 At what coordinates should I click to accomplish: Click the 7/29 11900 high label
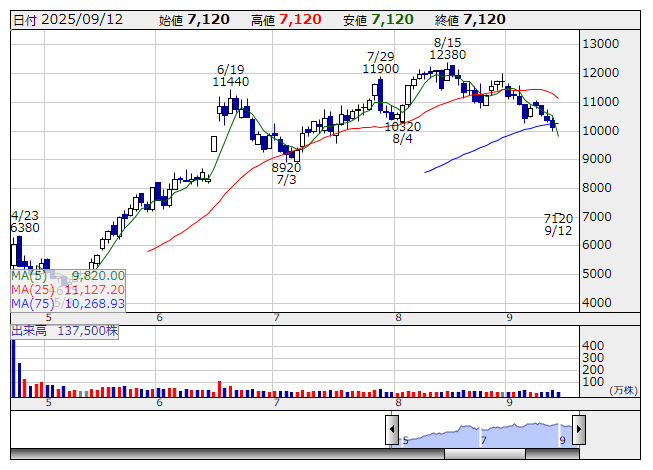tap(381, 62)
